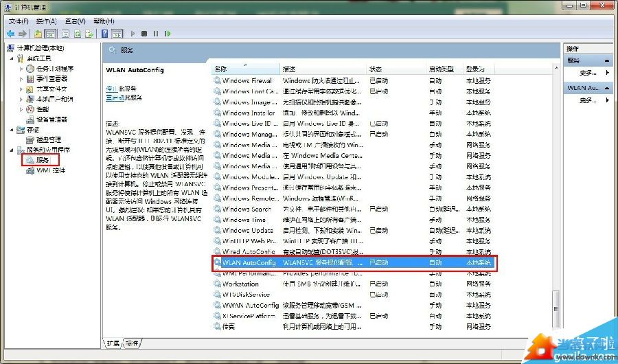Select the WLAN AutoConfig service row
Image resolution: width=618 pixels, height=364 pixels.
tap(353, 262)
